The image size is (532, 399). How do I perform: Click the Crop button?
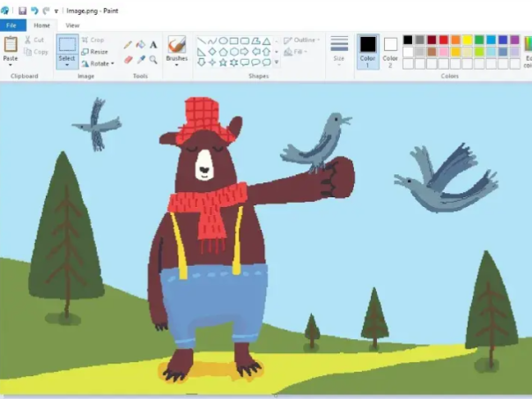(x=92, y=41)
